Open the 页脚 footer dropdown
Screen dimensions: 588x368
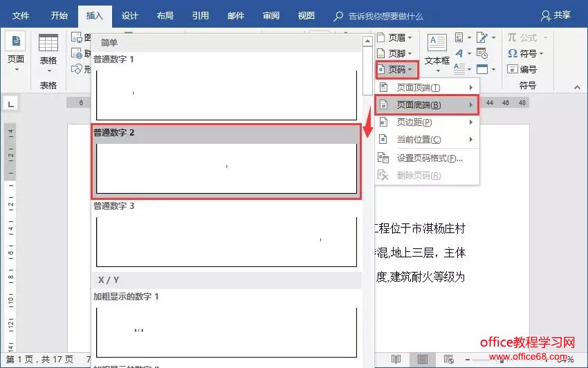tap(395, 53)
